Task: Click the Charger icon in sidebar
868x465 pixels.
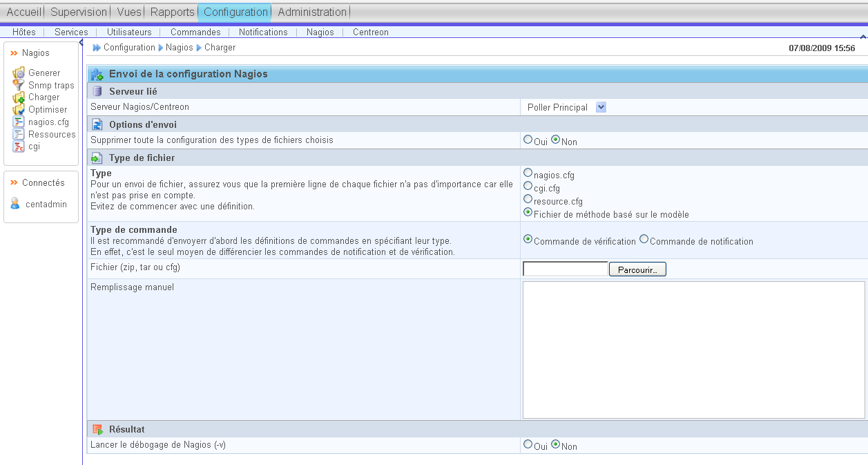Action: pyautogui.click(x=18, y=97)
